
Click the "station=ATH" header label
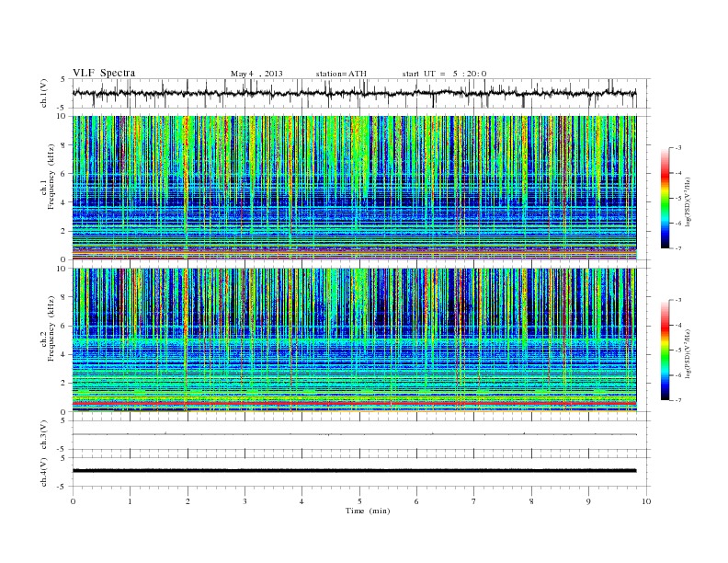[341, 74]
